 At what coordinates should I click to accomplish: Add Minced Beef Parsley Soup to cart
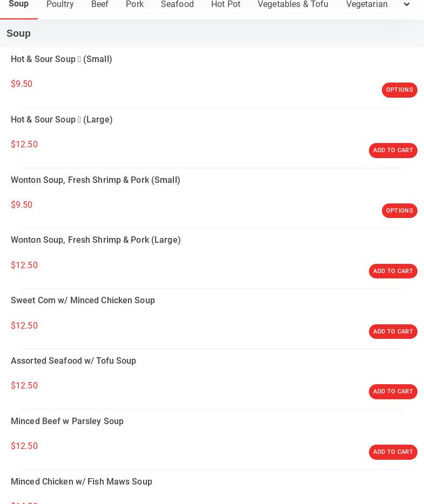coord(393,452)
